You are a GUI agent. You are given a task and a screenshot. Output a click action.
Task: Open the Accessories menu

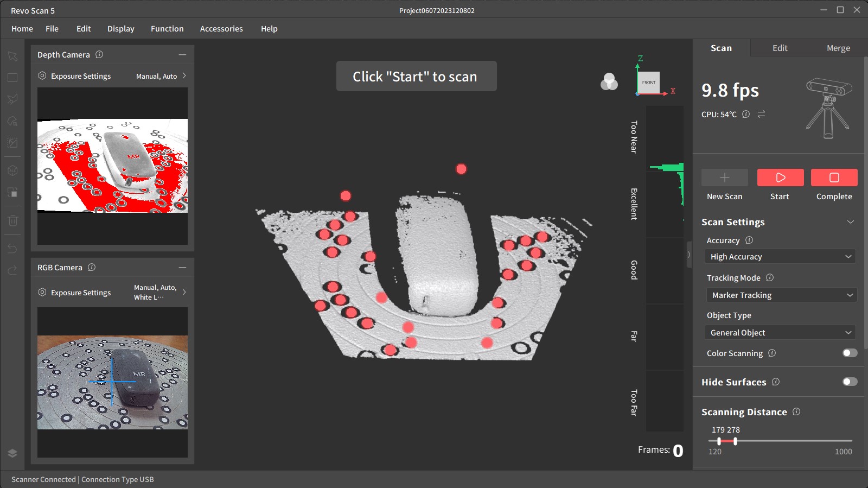tap(221, 29)
